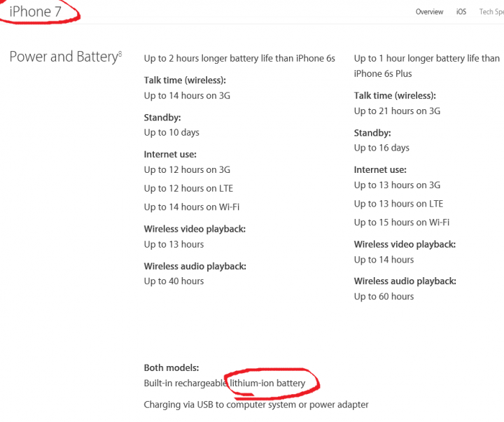The image size is (504, 422).
Task: Select 'Up to 12 hours on LTE'
Action: coord(188,188)
